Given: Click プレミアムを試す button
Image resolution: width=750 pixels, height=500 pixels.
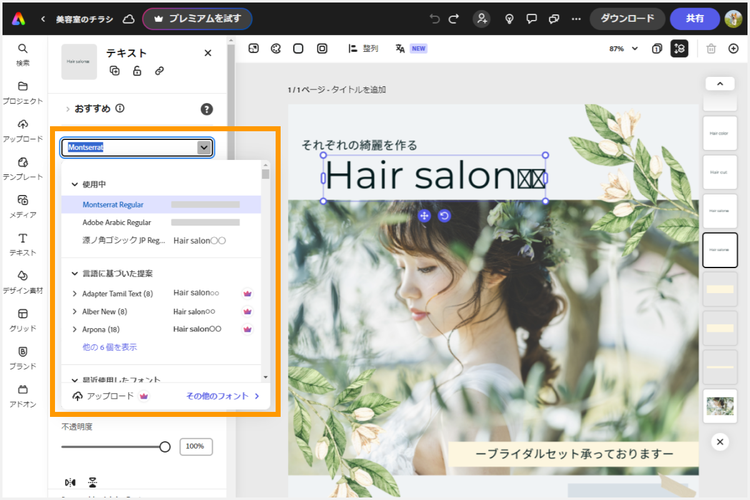Looking at the screenshot, I should coord(198,19).
